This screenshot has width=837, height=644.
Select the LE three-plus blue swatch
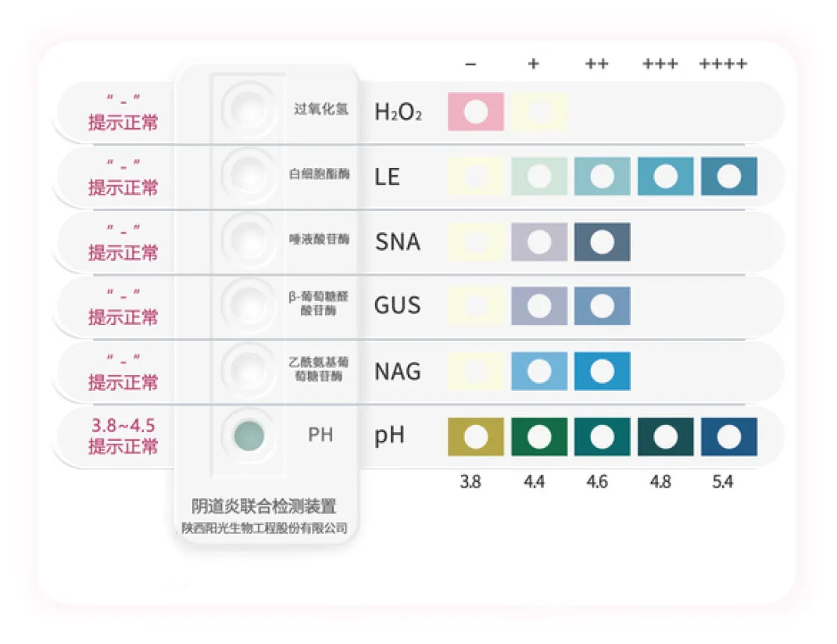665,177
